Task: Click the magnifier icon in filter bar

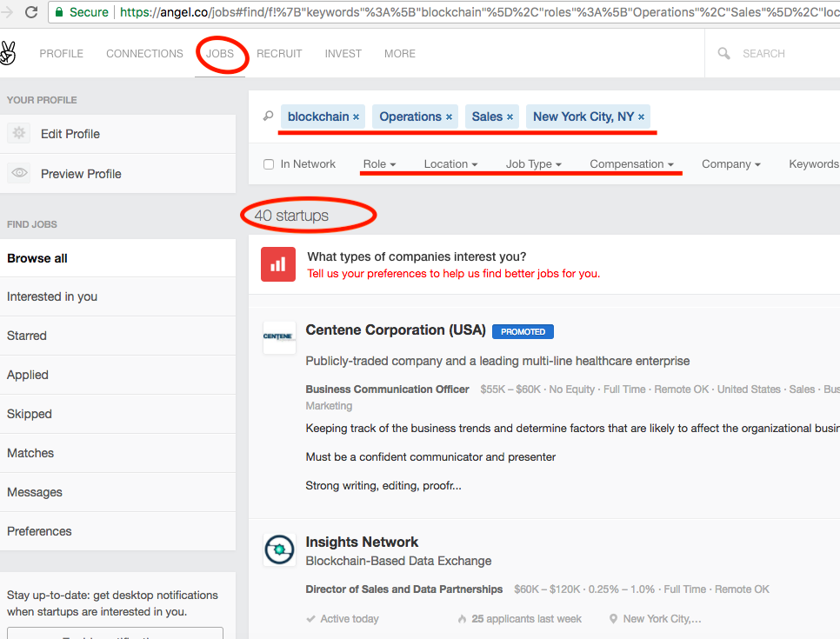Action: click(269, 116)
